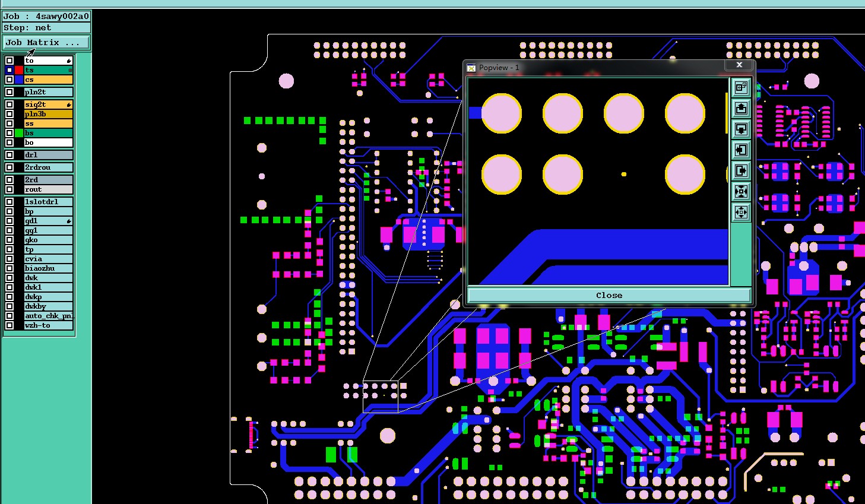Click the Step: net label

(x=27, y=28)
